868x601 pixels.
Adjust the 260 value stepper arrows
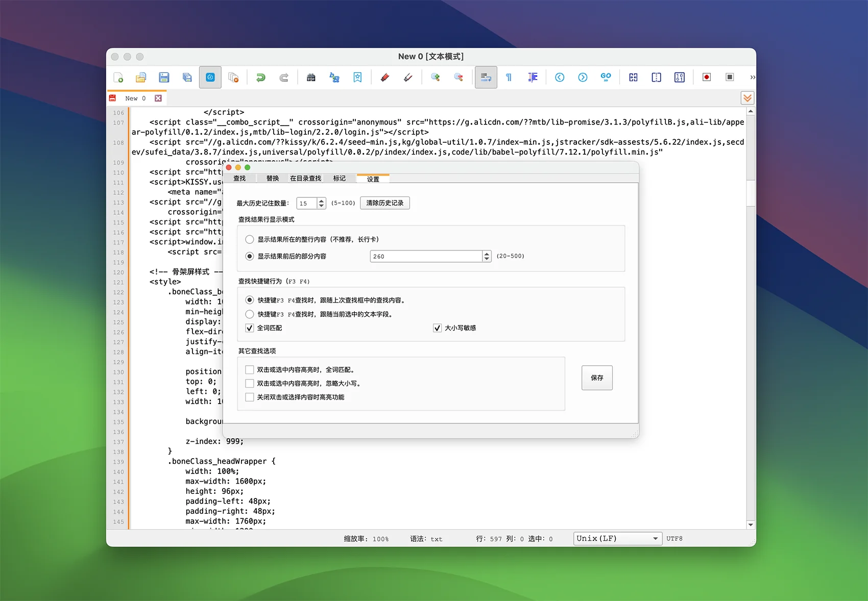click(487, 256)
